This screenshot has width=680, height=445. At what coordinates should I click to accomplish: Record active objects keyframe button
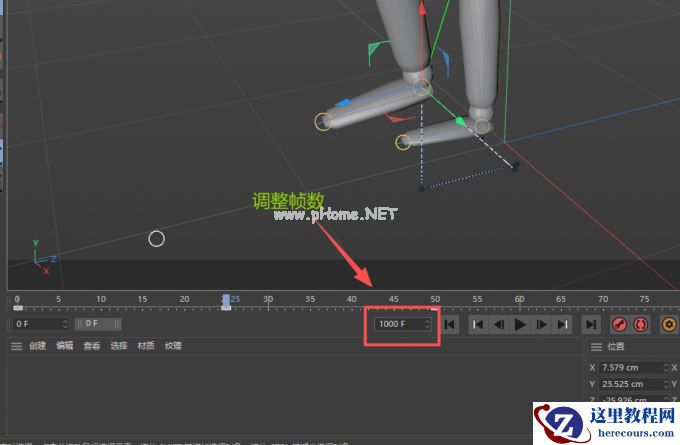point(619,324)
